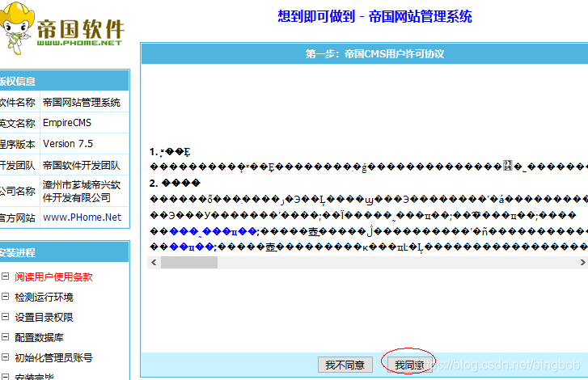
Task: Collapse icon beside 初始化管理员账号
Action: 5,357
